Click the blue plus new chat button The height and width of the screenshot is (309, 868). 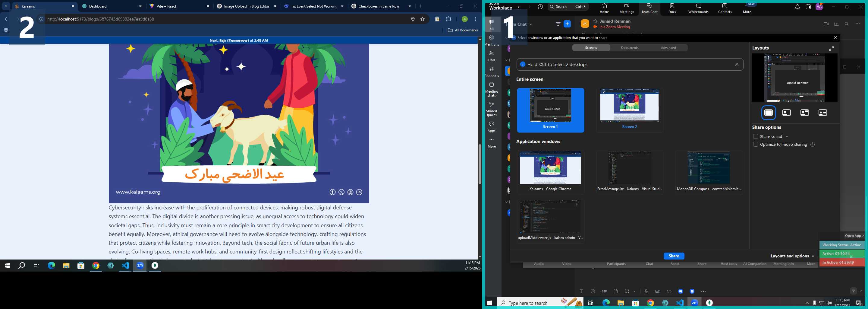[x=568, y=24]
